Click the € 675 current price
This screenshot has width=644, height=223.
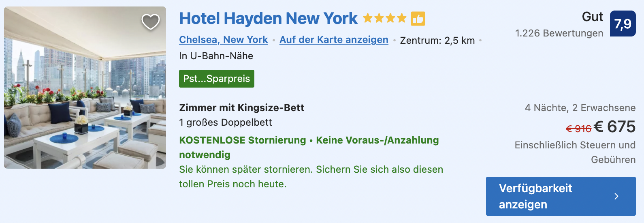[x=615, y=127]
